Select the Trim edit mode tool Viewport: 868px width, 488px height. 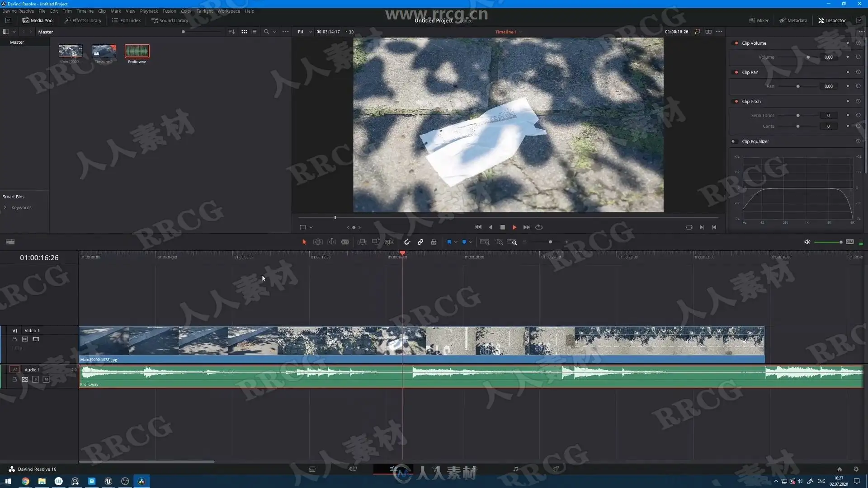click(x=318, y=242)
